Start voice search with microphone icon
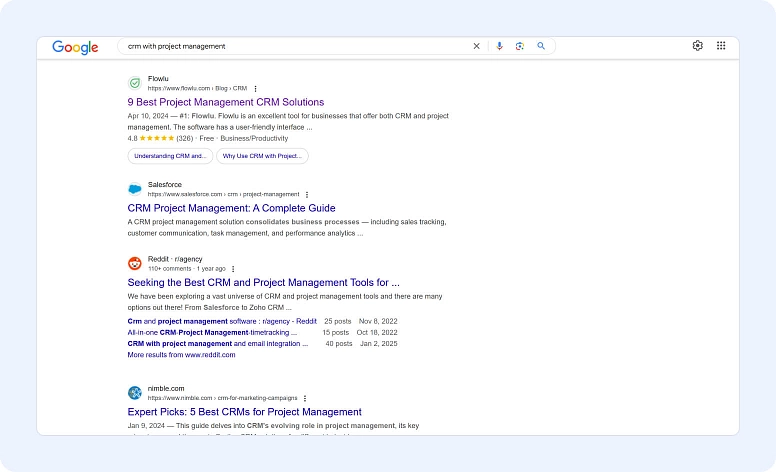This screenshot has height=472, width=776. pyautogui.click(x=499, y=46)
